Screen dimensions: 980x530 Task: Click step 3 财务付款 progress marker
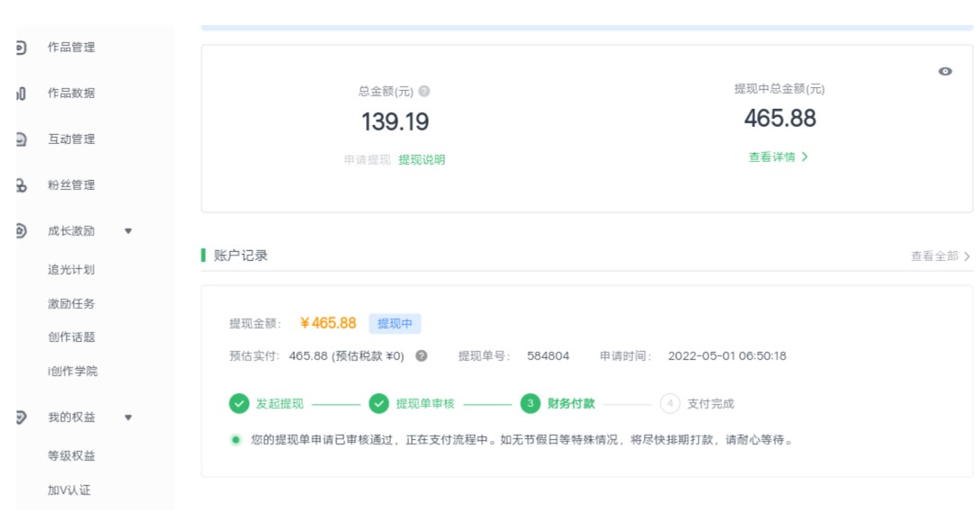[x=530, y=404]
